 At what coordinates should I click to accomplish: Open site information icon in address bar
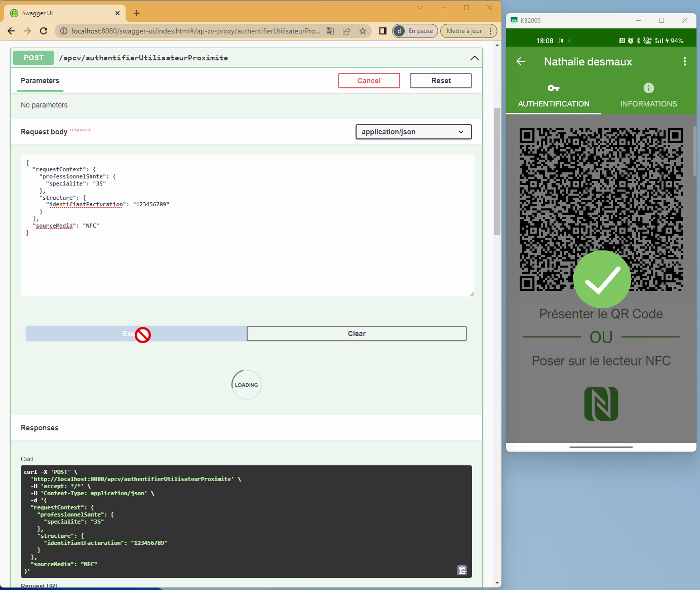click(x=64, y=31)
